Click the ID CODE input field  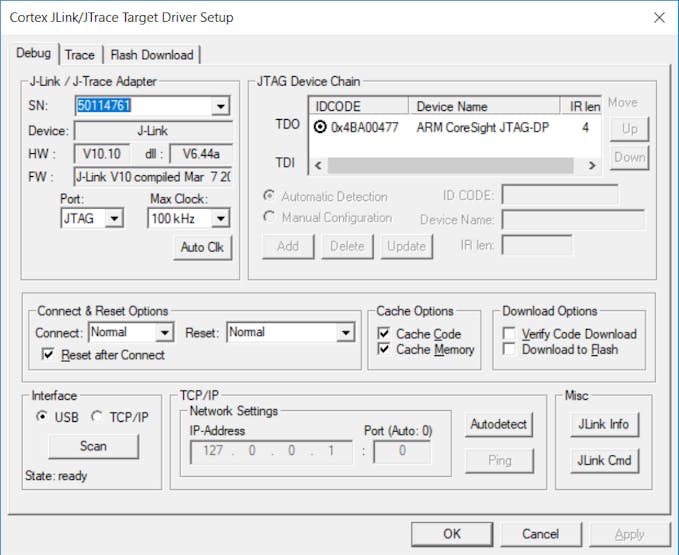(x=560, y=195)
